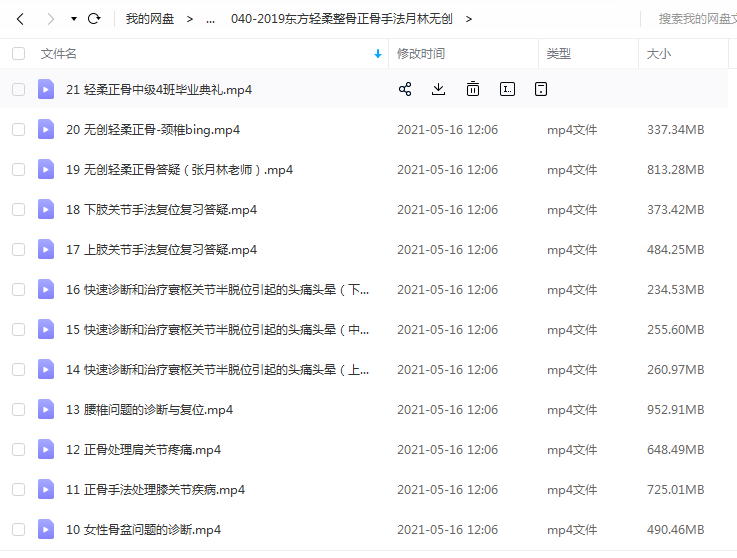Select file name 16 快速诊断和治疗寰枢关节半脱位
737x558 pixels.
217,290
